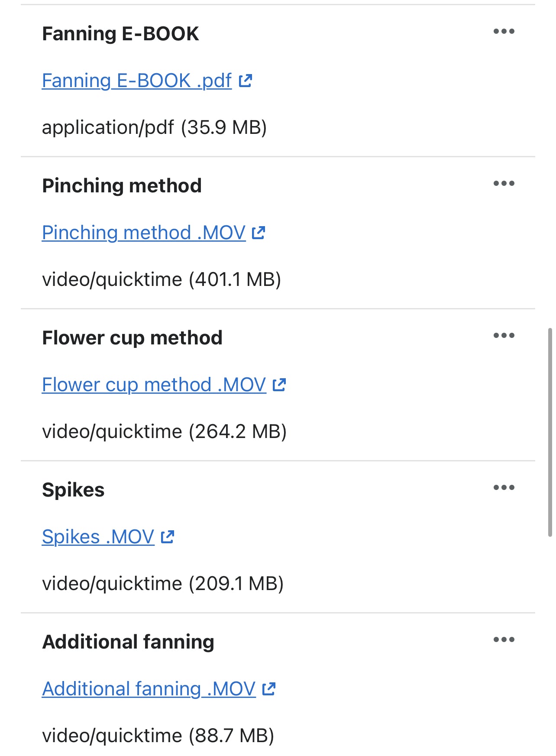This screenshot has width=556, height=756.
Task: Open the Additional fanning .MOV link
Action: pyautogui.click(x=149, y=689)
